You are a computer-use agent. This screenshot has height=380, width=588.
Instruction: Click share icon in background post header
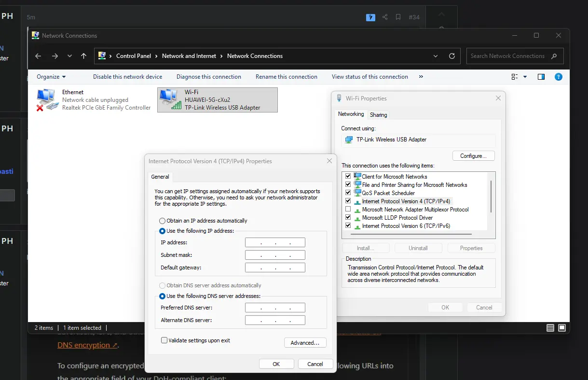pyautogui.click(x=385, y=17)
